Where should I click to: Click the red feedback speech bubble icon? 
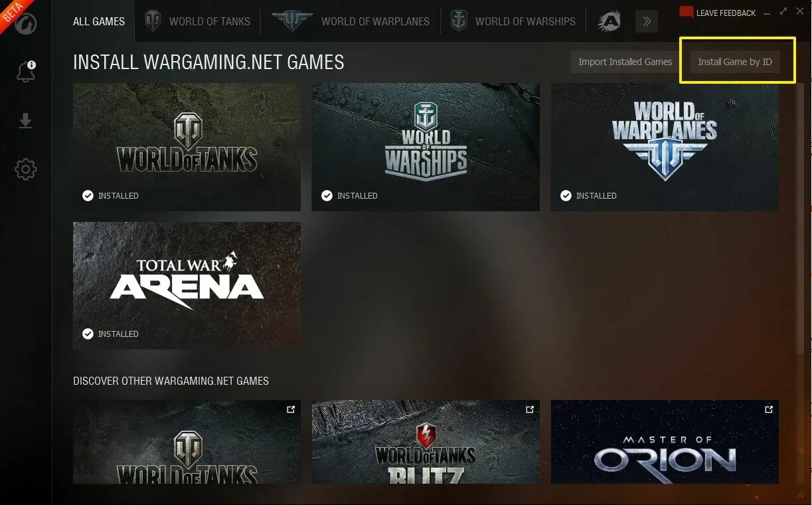[687, 13]
